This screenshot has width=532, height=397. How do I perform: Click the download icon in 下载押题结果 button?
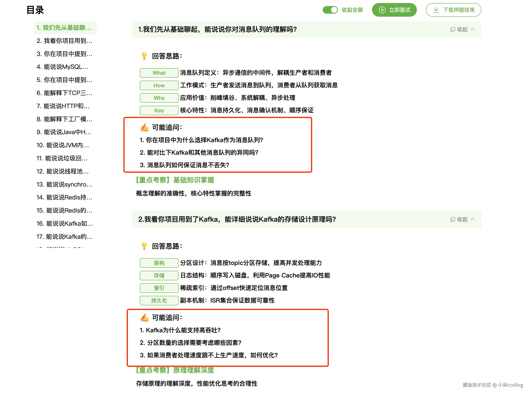point(436,10)
